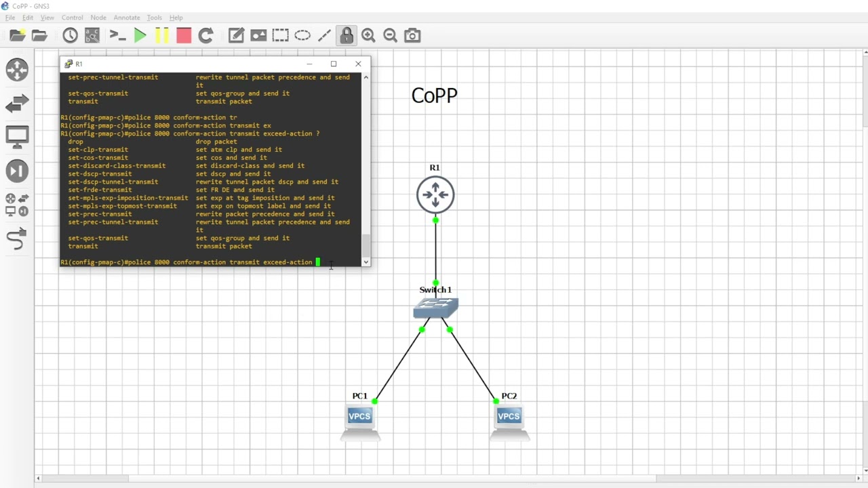The height and width of the screenshot is (488, 868).
Task: Open the Annotate menu
Action: point(127,18)
